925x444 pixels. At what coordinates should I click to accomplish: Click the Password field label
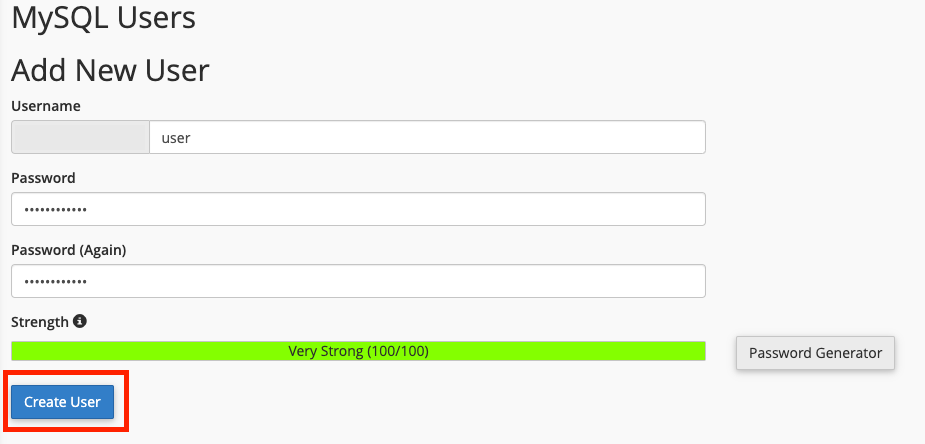point(44,178)
